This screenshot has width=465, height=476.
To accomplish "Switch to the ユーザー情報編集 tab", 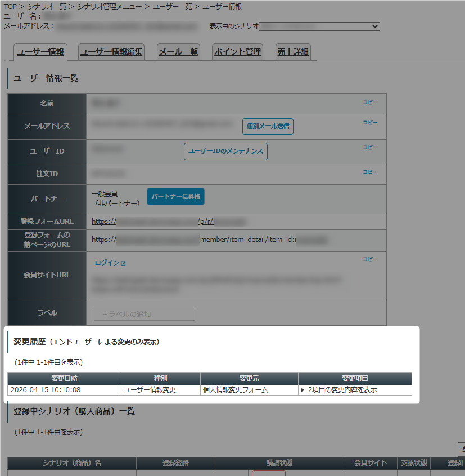I will click(x=111, y=52).
